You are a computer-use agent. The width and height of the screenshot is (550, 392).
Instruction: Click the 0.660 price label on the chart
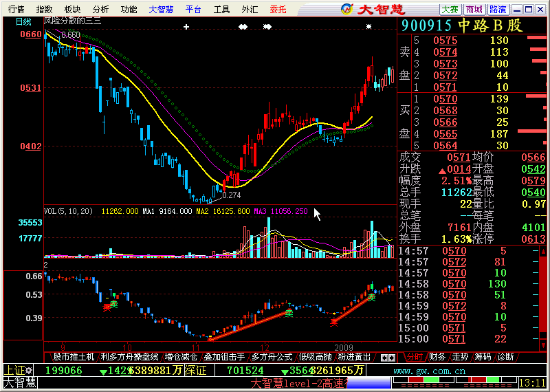[71, 35]
